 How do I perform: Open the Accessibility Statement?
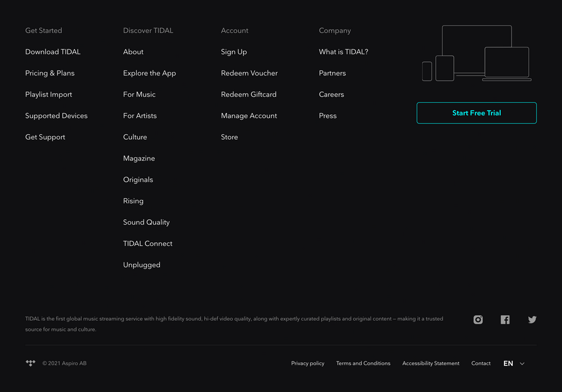click(x=430, y=363)
